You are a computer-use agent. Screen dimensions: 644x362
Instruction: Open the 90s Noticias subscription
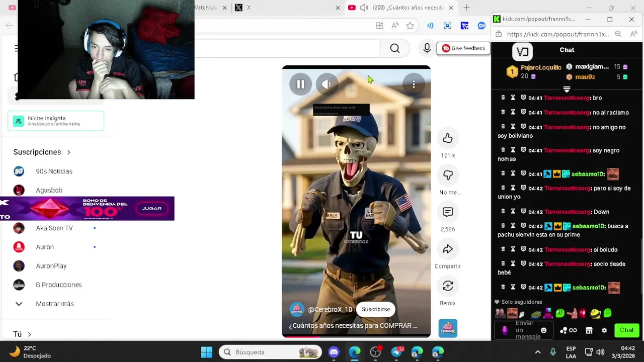click(x=54, y=171)
